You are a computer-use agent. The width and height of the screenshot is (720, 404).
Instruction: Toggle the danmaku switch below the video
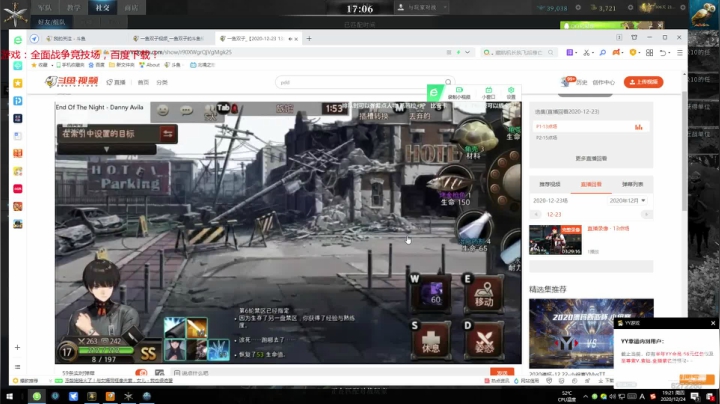141,373
